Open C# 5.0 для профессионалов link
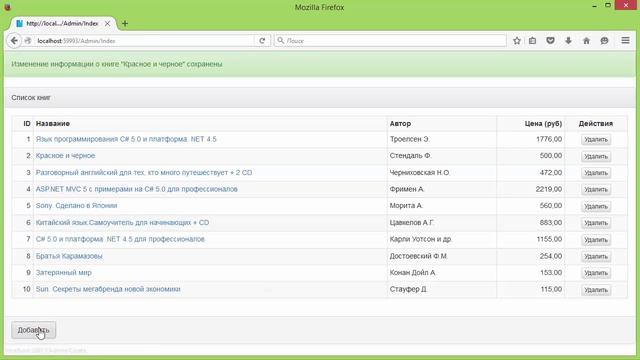Image resolution: width=640 pixels, height=360 pixels. pyautogui.click(x=120, y=239)
